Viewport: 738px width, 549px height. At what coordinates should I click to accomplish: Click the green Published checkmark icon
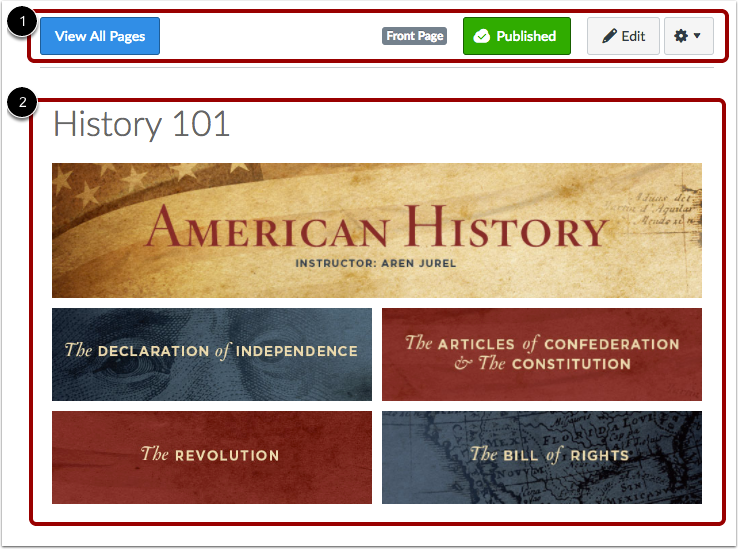[481, 36]
